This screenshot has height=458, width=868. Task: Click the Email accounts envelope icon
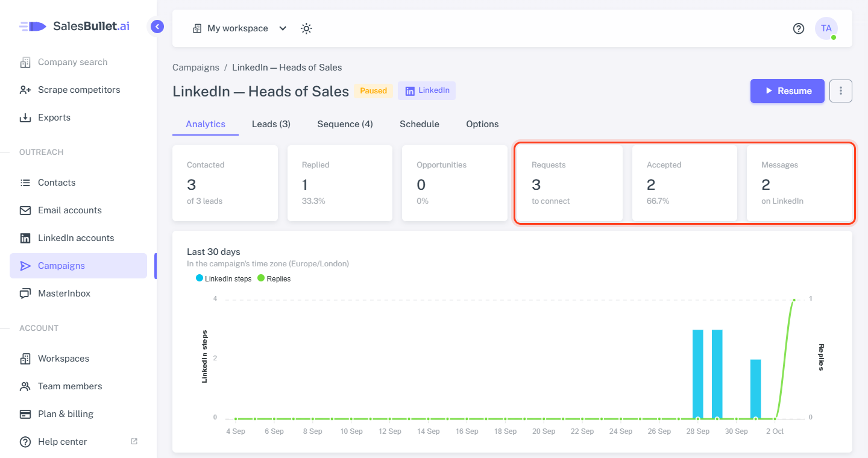[25, 210]
